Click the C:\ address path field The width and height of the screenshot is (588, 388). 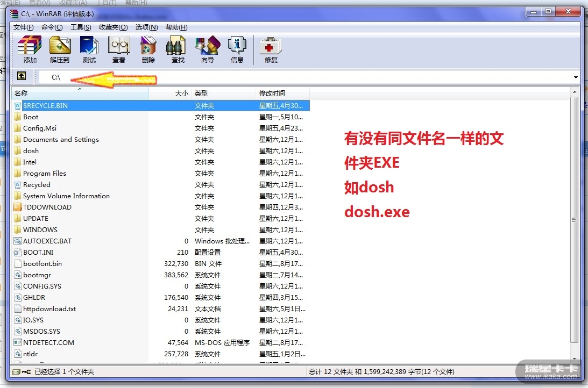click(x=304, y=77)
